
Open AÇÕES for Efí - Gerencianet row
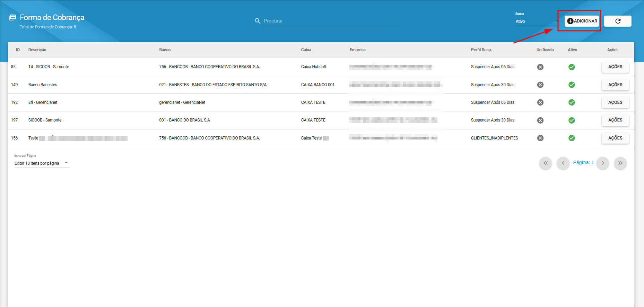point(615,102)
